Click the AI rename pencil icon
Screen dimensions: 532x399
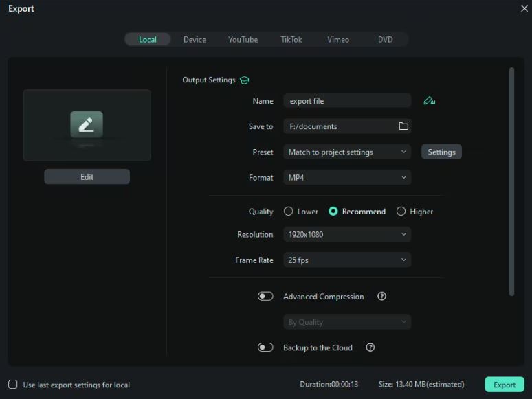point(429,101)
